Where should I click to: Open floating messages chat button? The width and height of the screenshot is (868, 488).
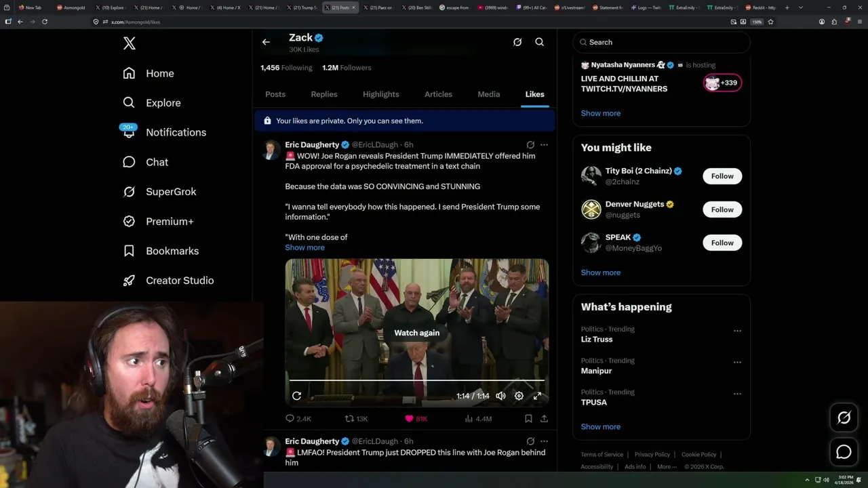point(844,452)
